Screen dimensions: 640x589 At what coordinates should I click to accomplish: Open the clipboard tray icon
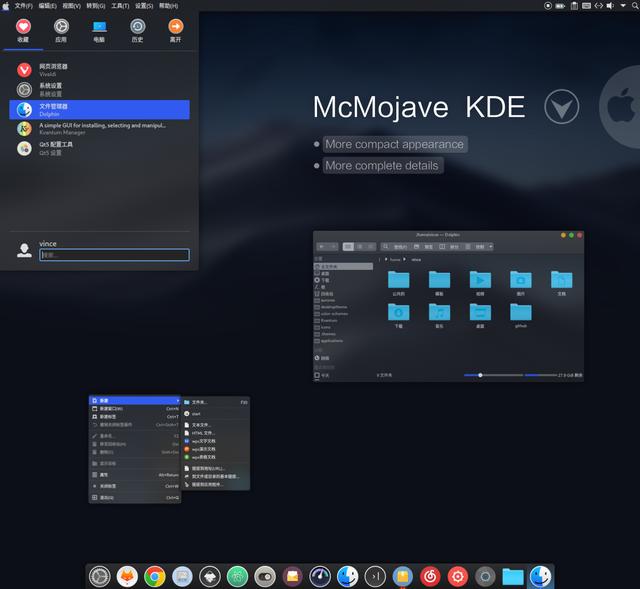(x=574, y=5)
